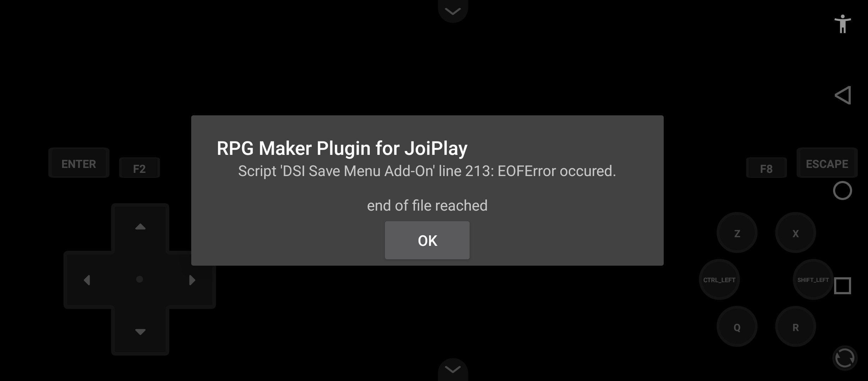
Task: Tap the round X gamepad button
Action: click(x=796, y=233)
